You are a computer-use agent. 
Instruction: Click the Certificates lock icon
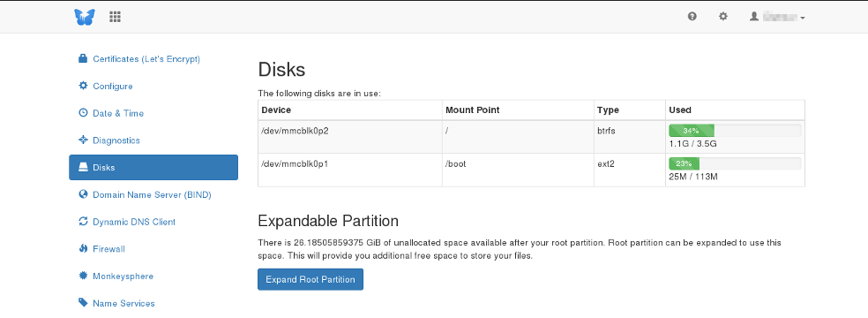point(83,58)
